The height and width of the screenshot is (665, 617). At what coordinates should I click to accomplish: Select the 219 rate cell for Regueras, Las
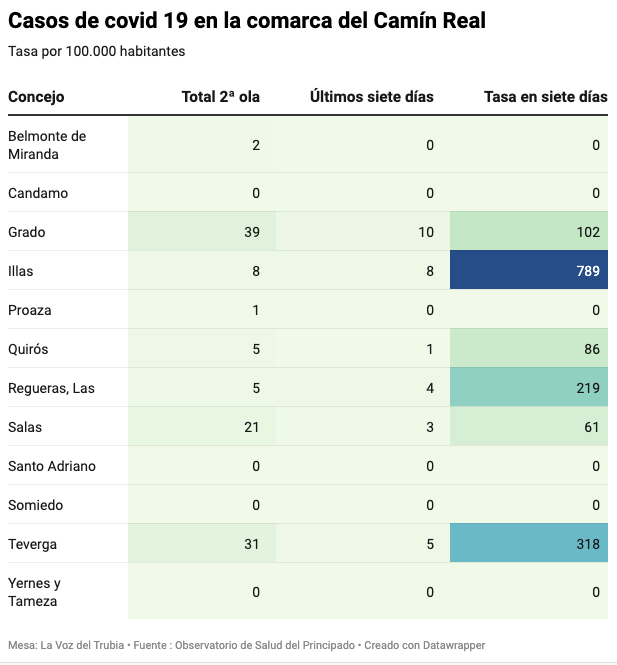pyautogui.click(x=529, y=388)
